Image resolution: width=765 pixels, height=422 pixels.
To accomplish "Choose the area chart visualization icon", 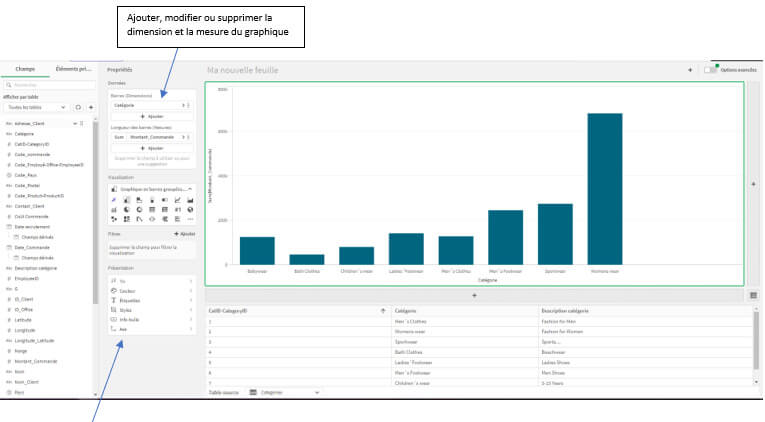I will [190, 200].
